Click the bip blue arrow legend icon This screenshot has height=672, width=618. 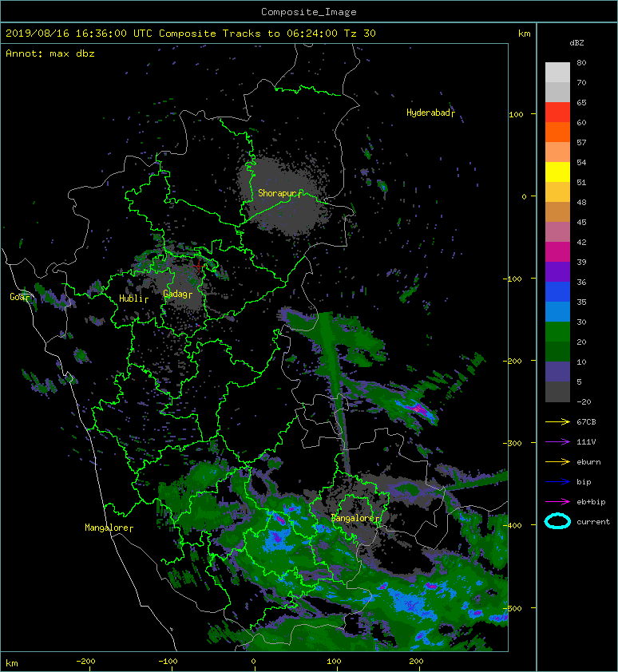tap(557, 482)
